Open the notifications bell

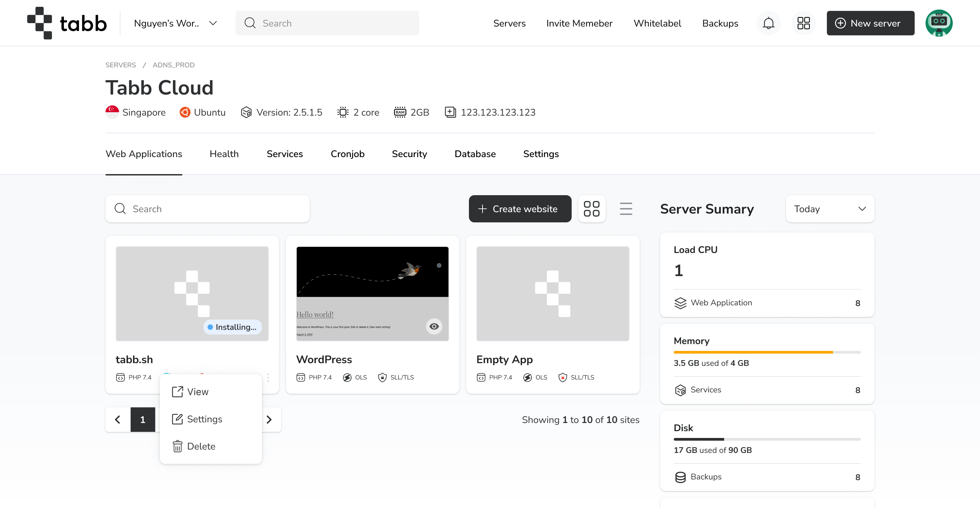click(768, 23)
